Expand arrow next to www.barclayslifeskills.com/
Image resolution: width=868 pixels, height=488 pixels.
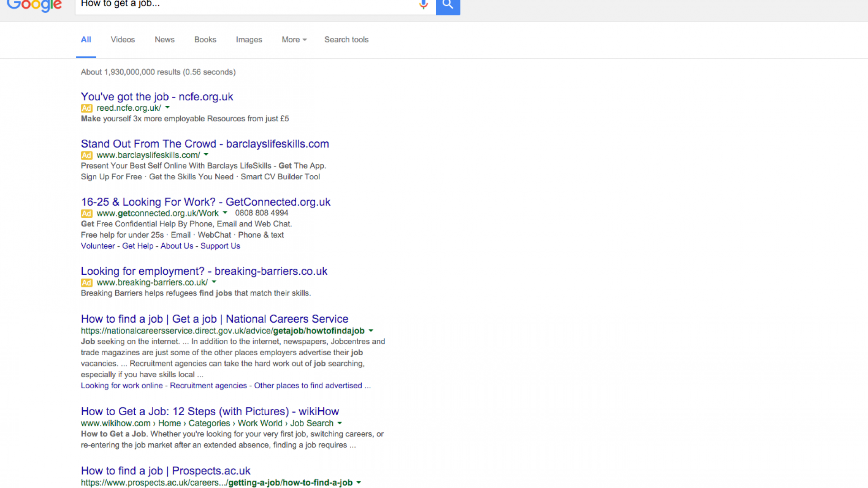pyautogui.click(x=206, y=155)
